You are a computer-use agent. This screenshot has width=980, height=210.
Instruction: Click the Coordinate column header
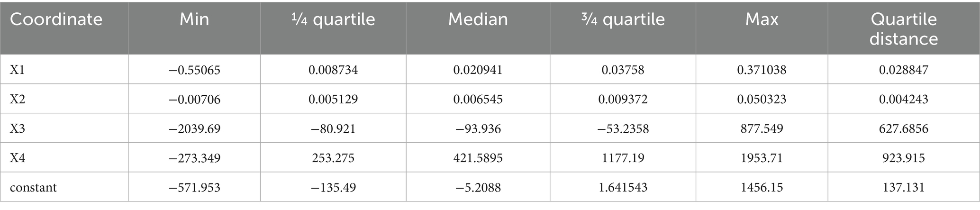[56, 19]
